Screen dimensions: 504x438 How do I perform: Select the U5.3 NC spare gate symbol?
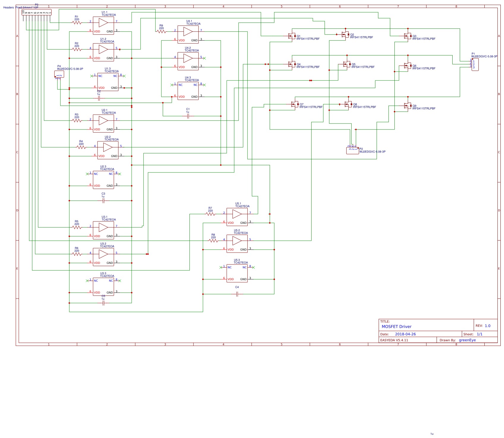[237, 272]
